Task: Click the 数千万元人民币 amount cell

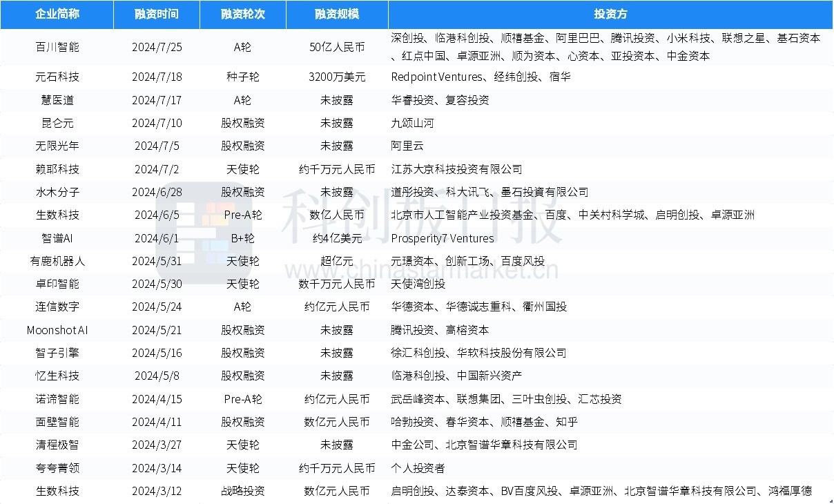Action: pos(337,284)
